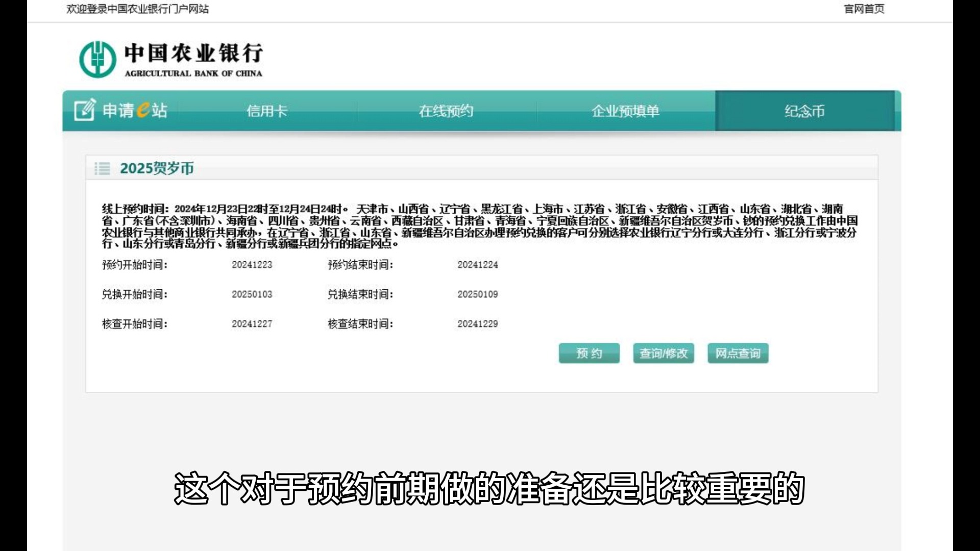The width and height of the screenshot is (980, 551).
Task: Click the 兑换结束时间 value 20250109
Action: [478, 294]
